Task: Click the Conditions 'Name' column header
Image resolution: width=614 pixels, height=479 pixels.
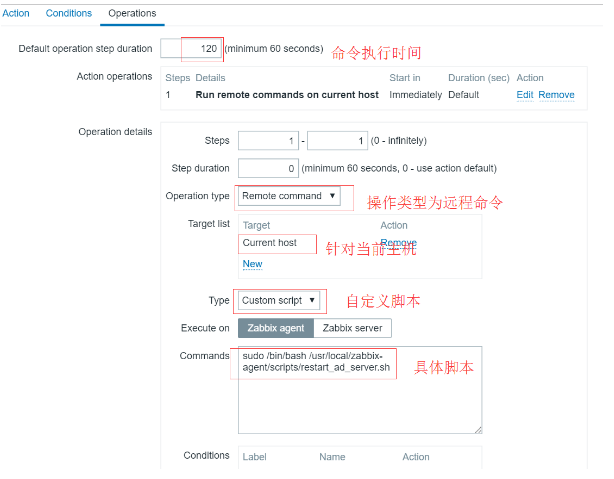Action: point(332,457)
